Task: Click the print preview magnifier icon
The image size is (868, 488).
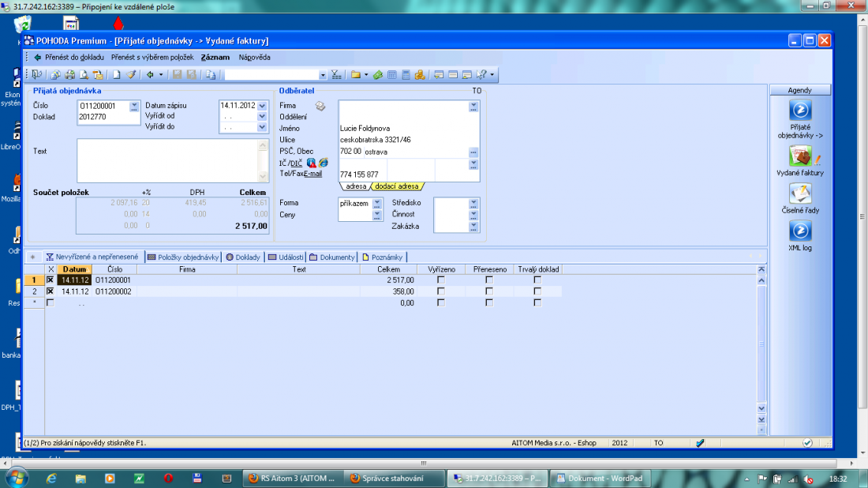Action: [x=84, y=75]
